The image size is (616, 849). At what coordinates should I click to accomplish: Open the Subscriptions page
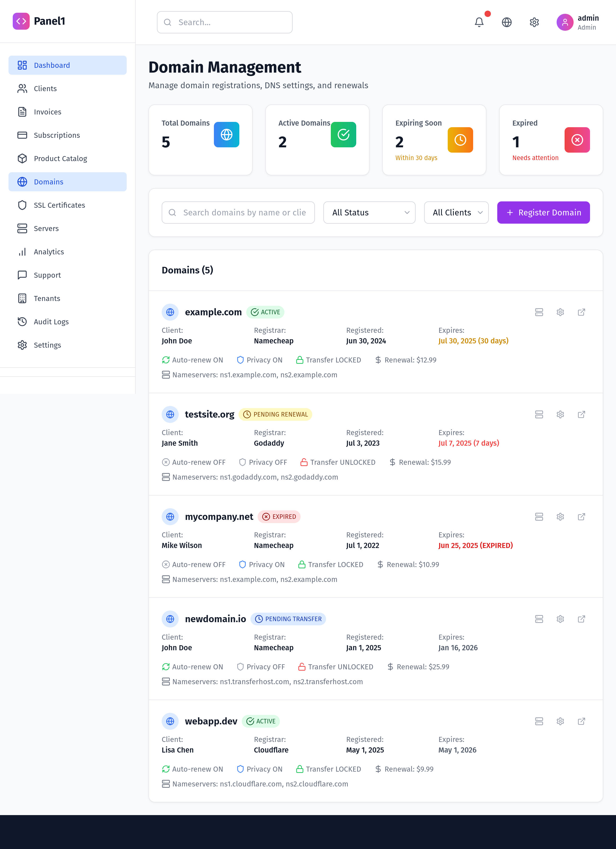[56, 135]
